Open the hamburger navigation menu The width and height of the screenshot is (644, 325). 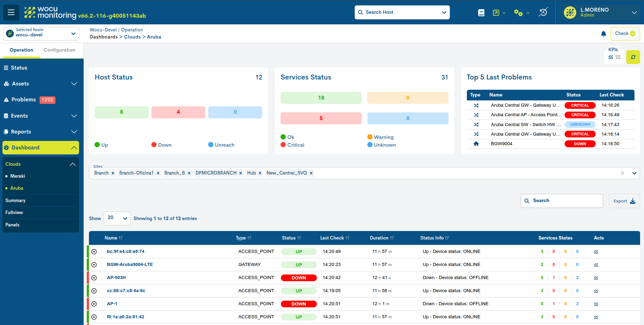coord(11,12)
